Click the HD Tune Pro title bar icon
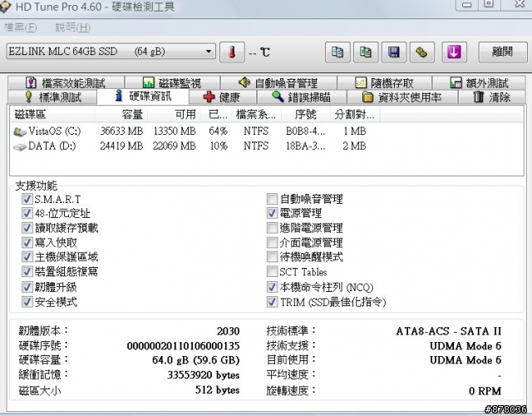532x416 pixels. pyautogui.click(x=5, y=7)
